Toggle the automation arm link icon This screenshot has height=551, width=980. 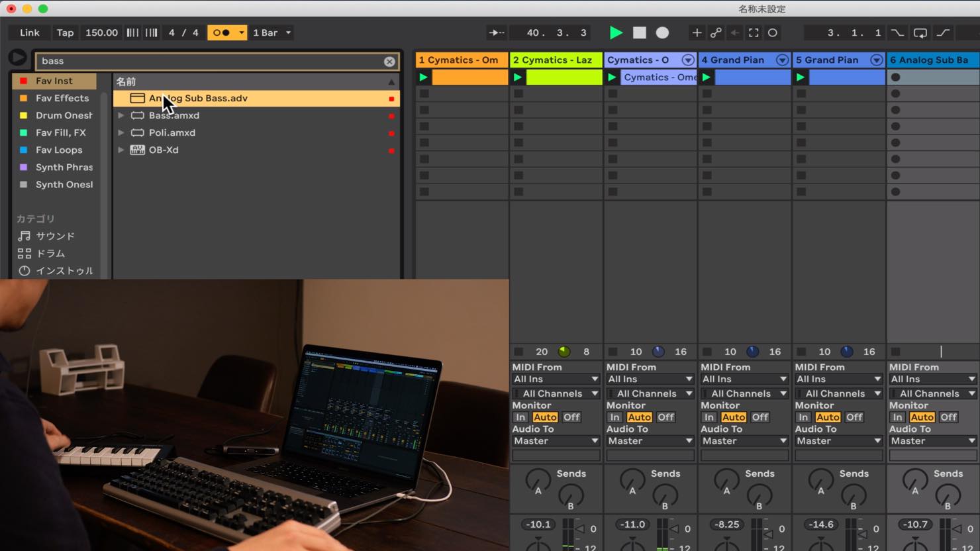click(x=716, y=32)
